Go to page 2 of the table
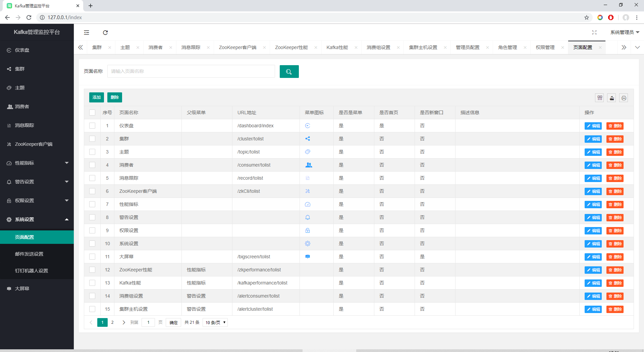Viewport: 644px width, 352px height. (x=112, y=322)
